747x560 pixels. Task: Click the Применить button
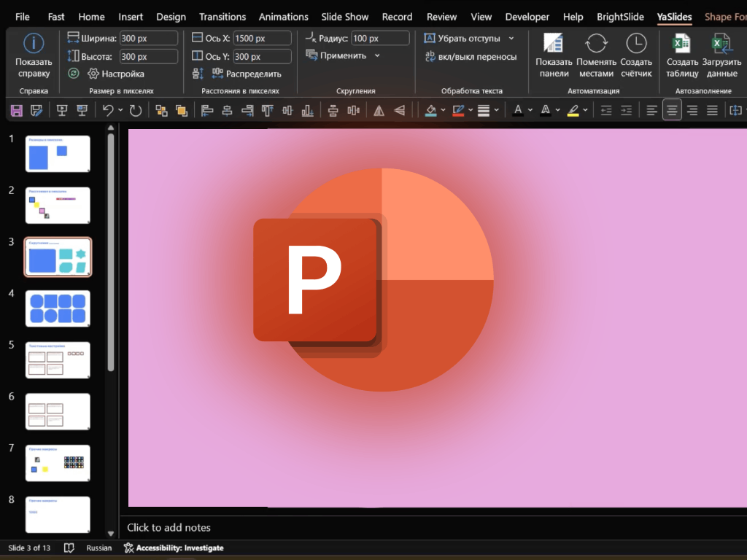(337, 55)
